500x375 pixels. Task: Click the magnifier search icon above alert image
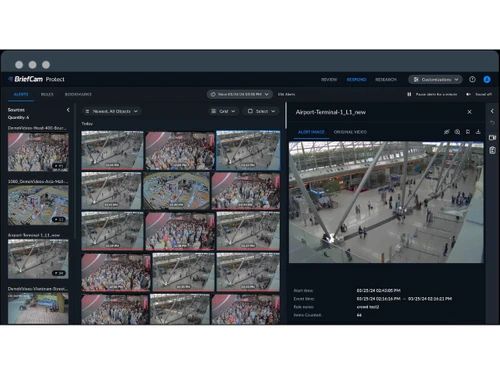457,132
